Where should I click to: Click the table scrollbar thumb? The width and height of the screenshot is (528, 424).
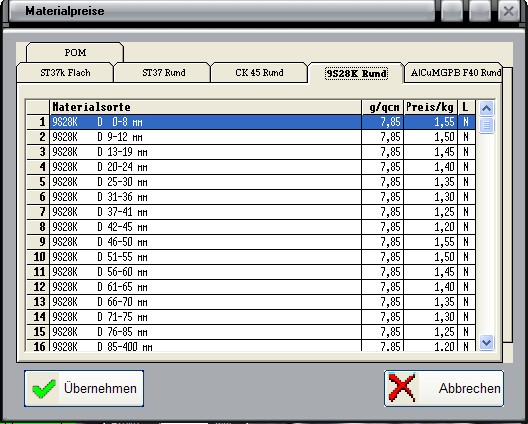coord(486,125)
